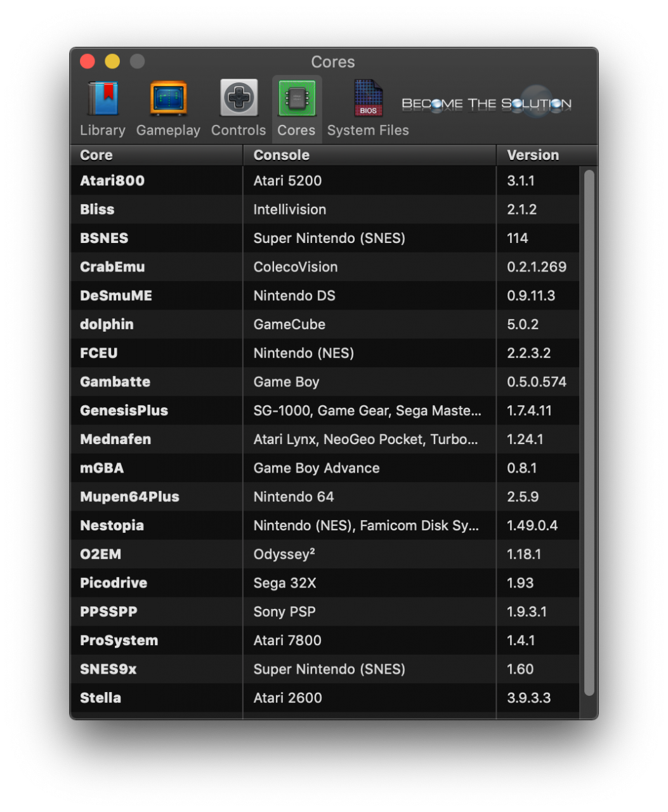This screenshot has width=668, height=812.
Task: Click the Library tab label
Action: click(x=103, y=130)
